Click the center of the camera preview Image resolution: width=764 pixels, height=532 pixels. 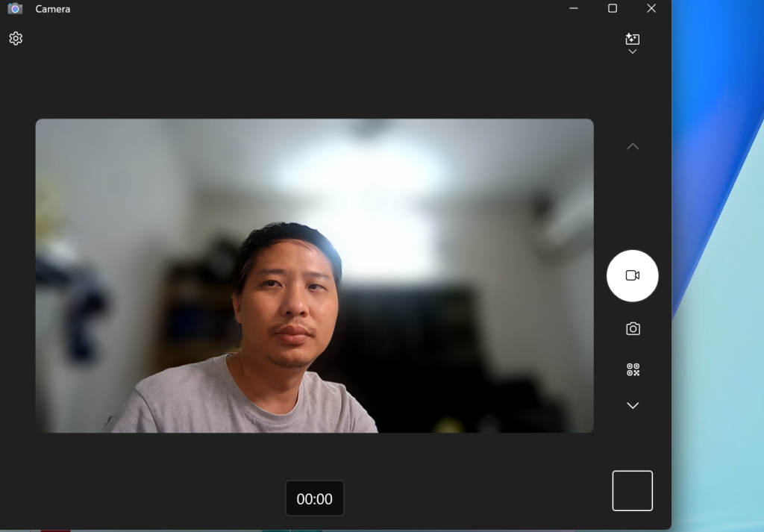point(315,276)
